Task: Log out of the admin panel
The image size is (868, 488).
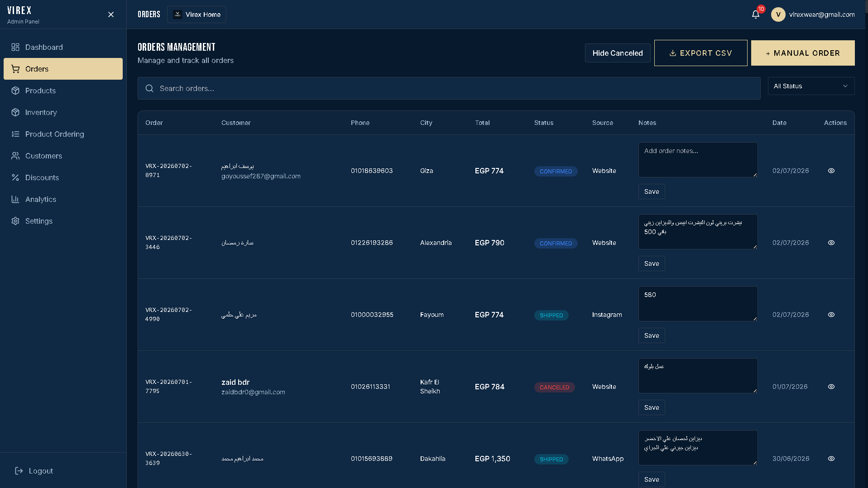Action: click(34, 471)
